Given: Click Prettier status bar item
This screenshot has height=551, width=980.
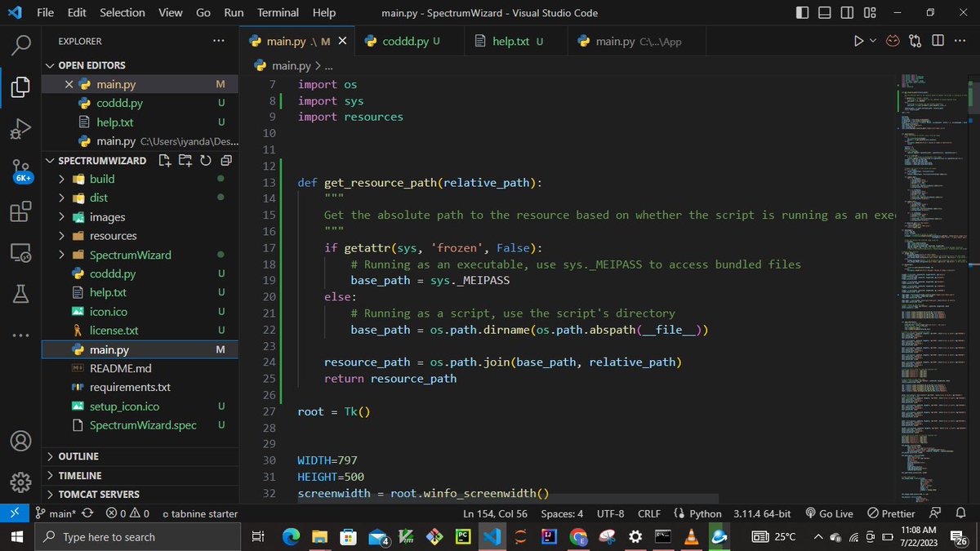Looking at the screenshot, I should [891, 513].
